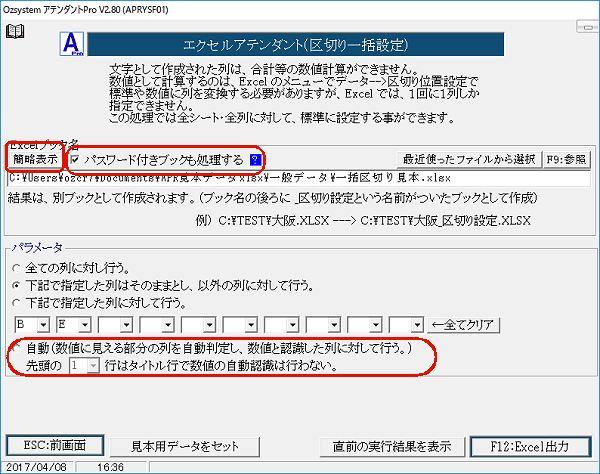
Task: Click ESC:前画面 to go back
Action: (55, 446)
